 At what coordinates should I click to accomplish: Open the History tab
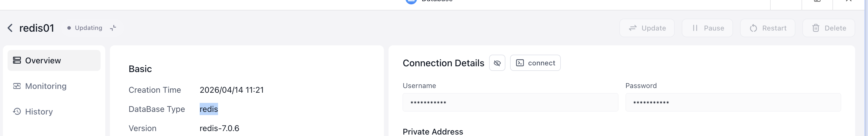coord(39,112)
